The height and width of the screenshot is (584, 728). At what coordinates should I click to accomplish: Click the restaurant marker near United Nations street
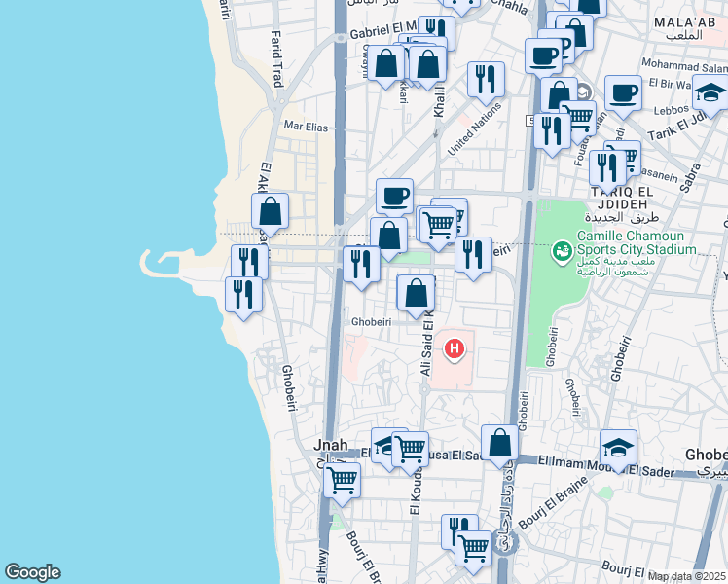click(486, 80)
